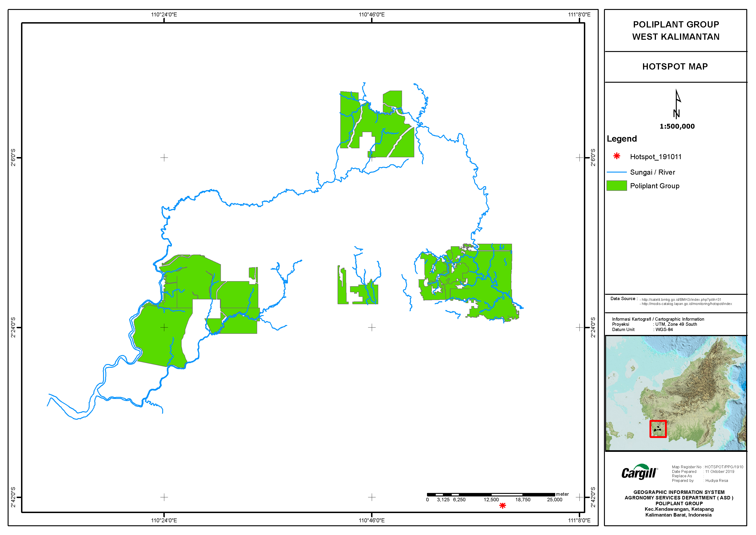Click the left 2°6'0"S latitude label
Image resolution: width=756 pixels, height=535 pixels.
tap(13, 158)
